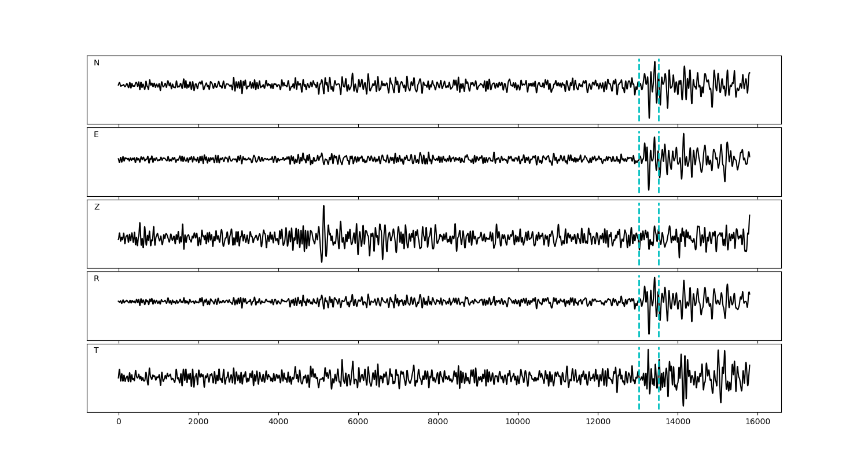
Task: Click the 2000 x-axis tick label
Action: [x=198, y=422]
